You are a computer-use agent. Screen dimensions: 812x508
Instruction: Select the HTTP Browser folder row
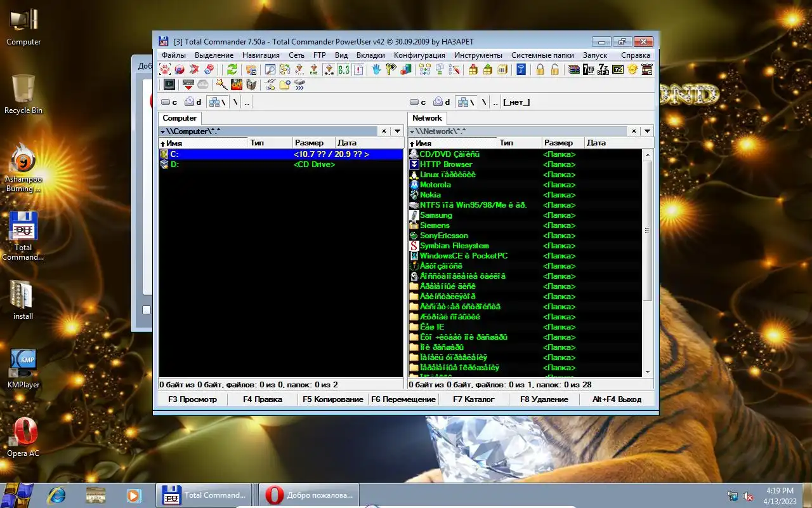[x=525, y=164]
